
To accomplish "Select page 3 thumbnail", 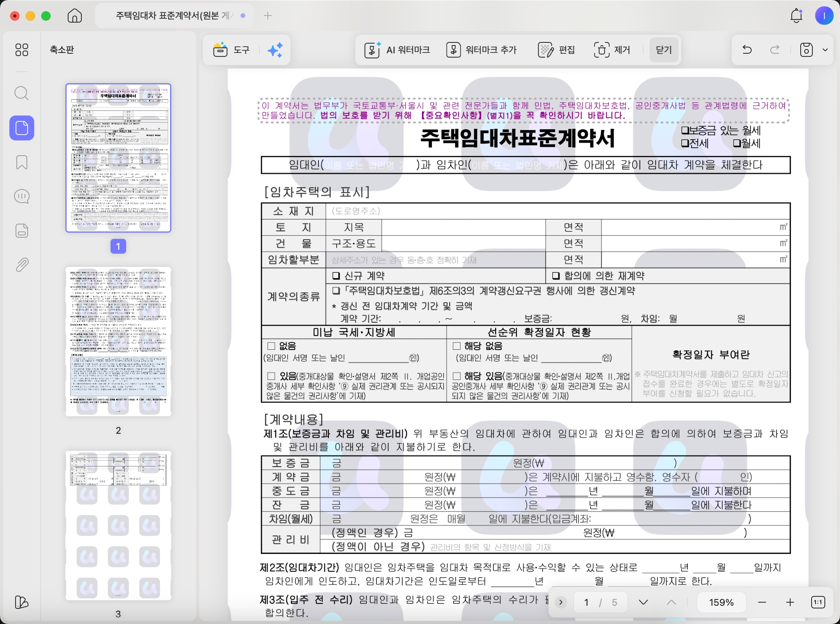I will click(x=118, y=525).
